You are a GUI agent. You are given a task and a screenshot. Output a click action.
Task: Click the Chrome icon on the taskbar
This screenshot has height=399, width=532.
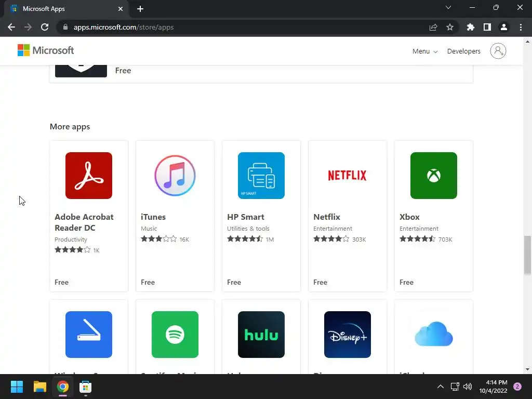[62, 387]
